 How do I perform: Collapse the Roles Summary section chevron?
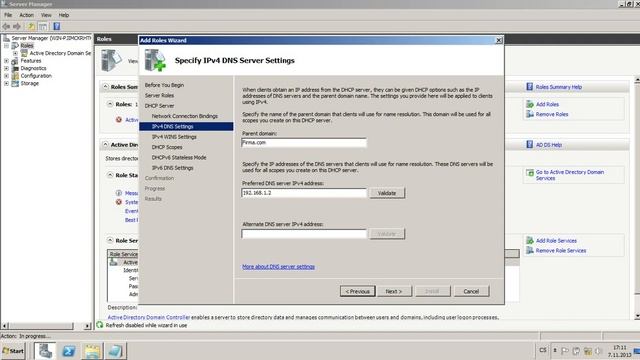[105, 87]
